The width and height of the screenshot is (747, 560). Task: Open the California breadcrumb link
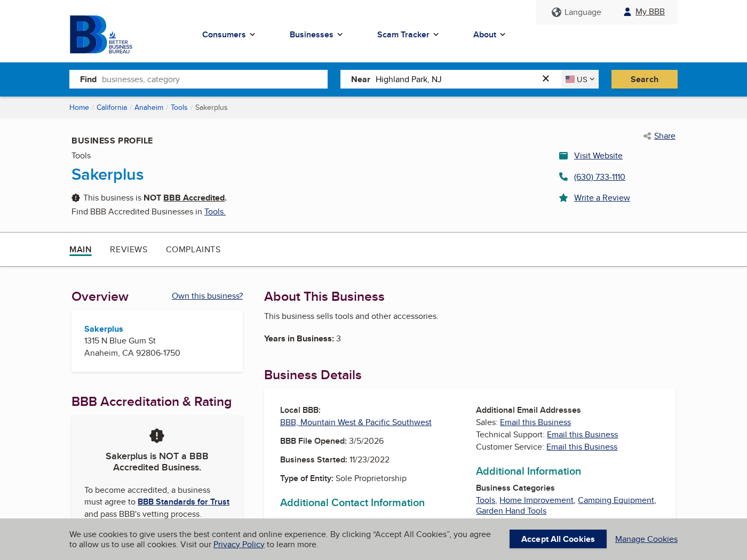112,108
